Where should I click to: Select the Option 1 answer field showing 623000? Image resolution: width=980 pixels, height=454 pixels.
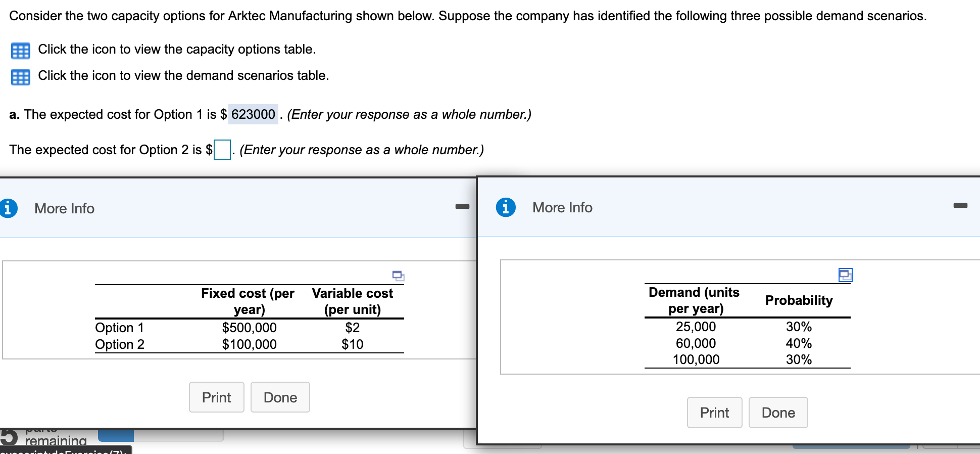(253, 114)
